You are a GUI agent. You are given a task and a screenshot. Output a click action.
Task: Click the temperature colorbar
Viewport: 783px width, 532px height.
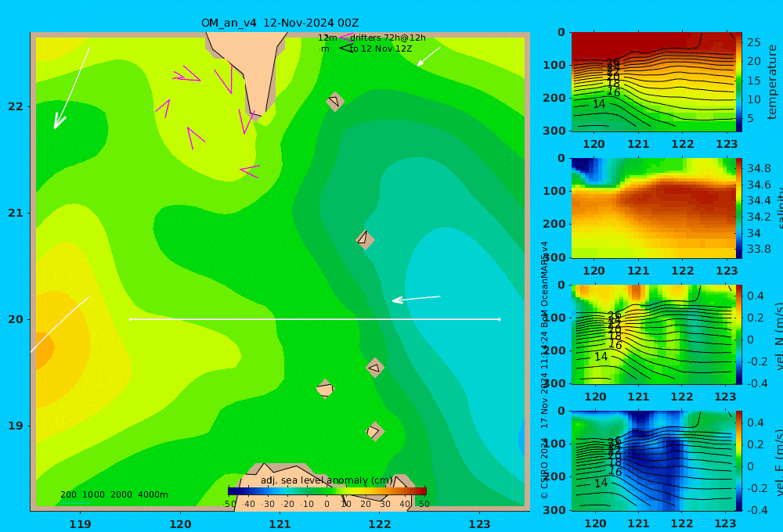[x=738, y=82]
